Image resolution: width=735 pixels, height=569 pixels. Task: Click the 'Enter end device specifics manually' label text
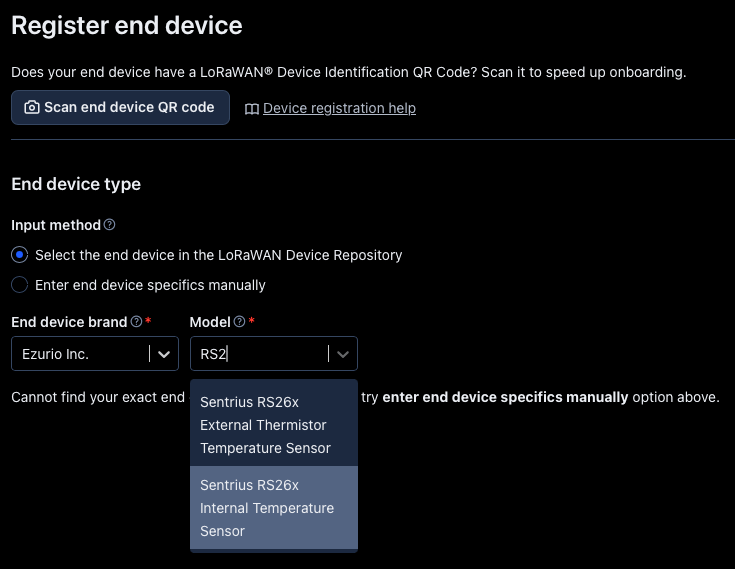(x=150, y=285)
